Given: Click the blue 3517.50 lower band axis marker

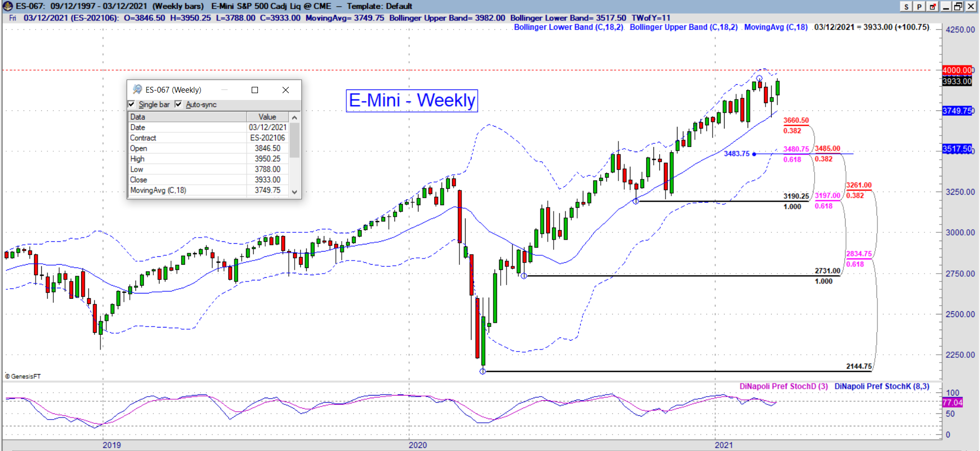Looking at the screenshot, I should 957,149.
